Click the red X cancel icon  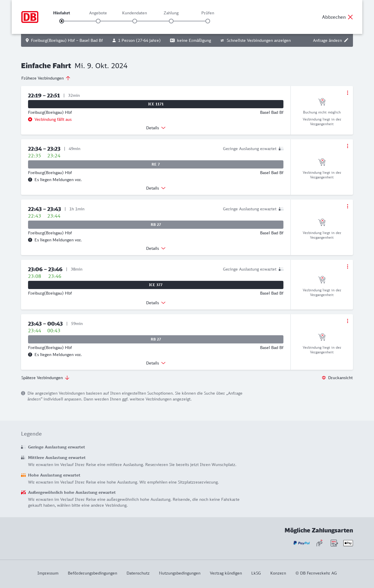350,17
